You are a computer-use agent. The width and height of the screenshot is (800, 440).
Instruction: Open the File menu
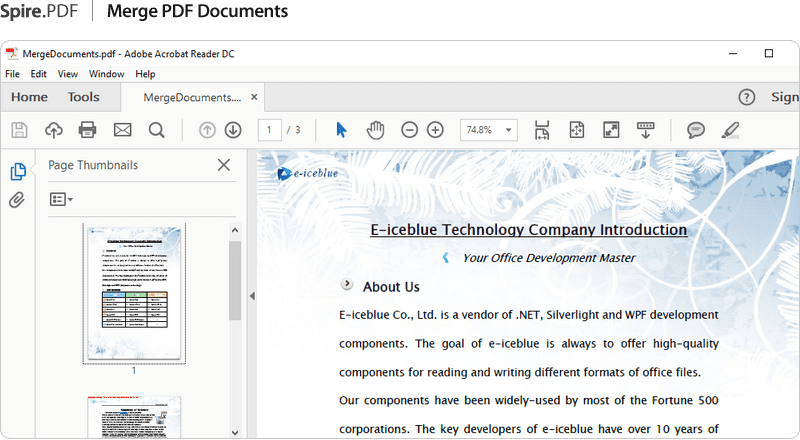point(12,74)
